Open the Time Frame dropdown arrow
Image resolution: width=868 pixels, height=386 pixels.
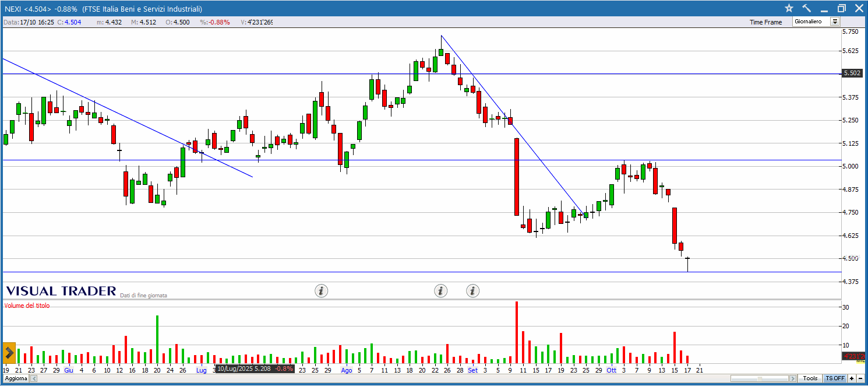(835, 22)
